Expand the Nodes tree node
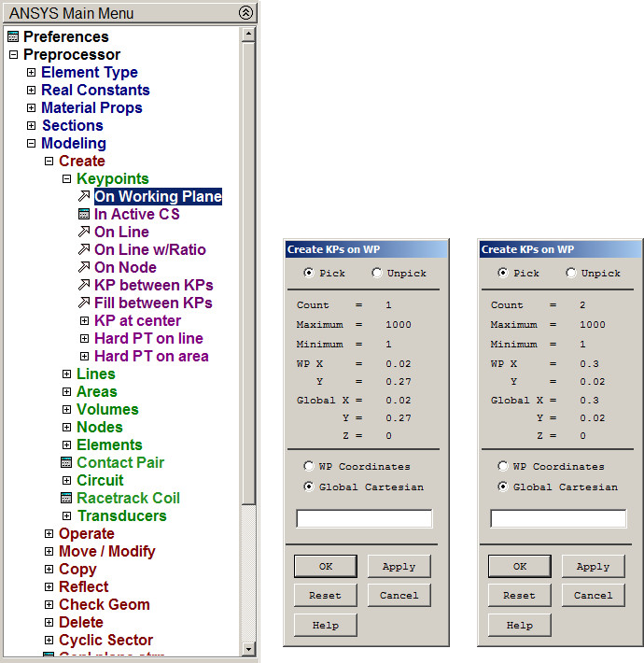 (67, 427)
